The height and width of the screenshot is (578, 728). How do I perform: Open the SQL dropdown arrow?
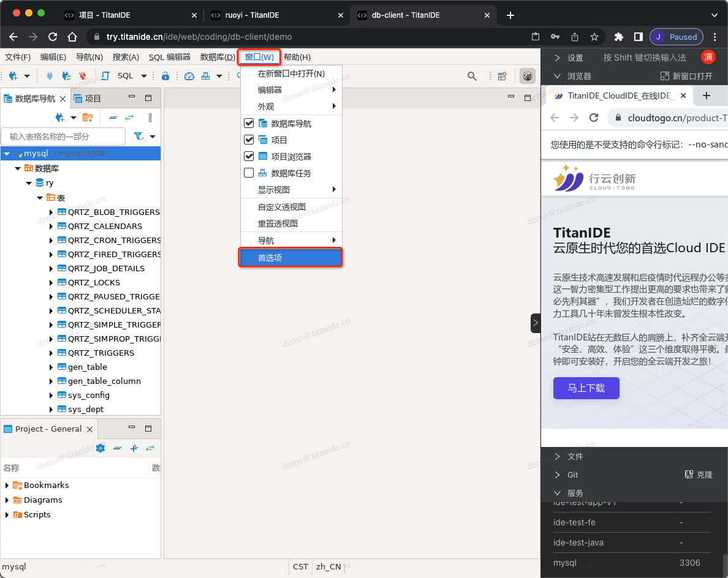click(x=144, y=76)
